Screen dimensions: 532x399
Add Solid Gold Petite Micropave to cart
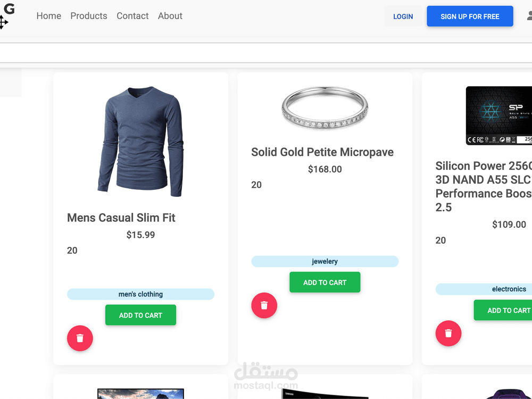coord(325,282)
